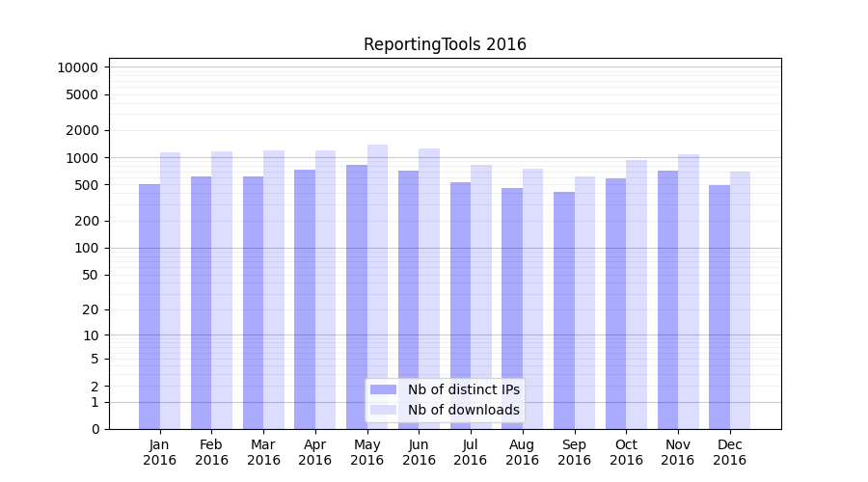Viewport: 868px width, 482px height.
Task: Click the 10000 y-axis tick label
Action: point(77,67)
